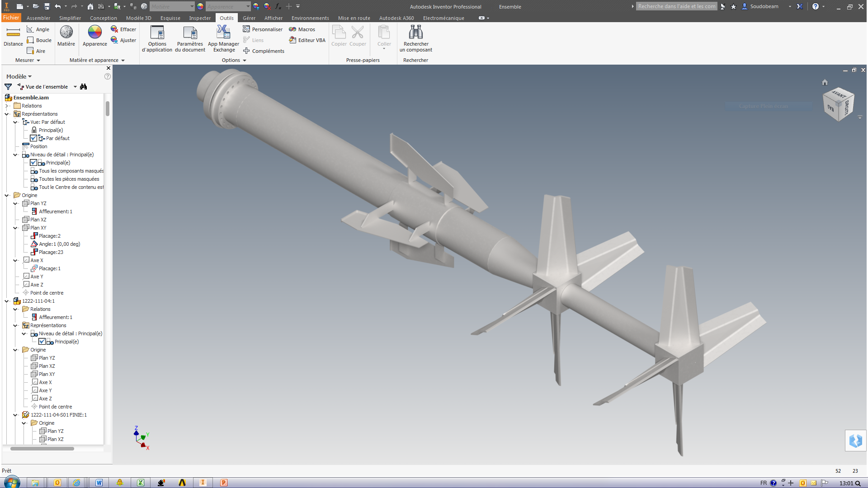Collapse the Représentations node under Ensemble.iam

click(x=7, y=114)
